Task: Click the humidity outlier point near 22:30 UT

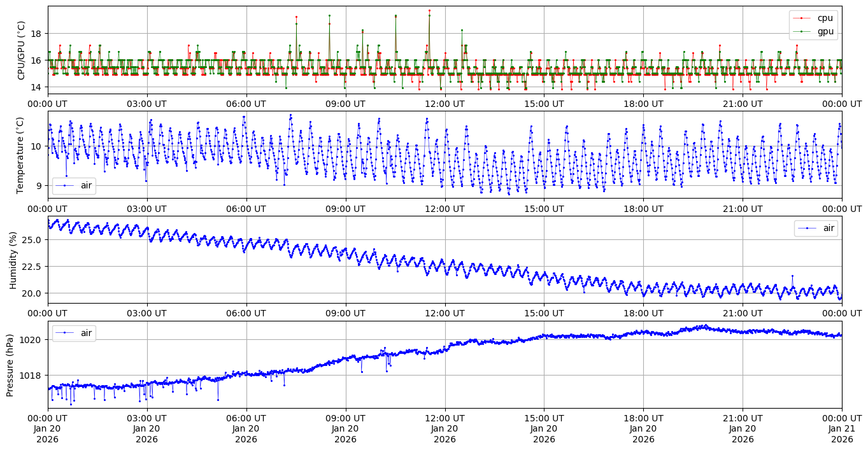Action: tap(792, 276)
